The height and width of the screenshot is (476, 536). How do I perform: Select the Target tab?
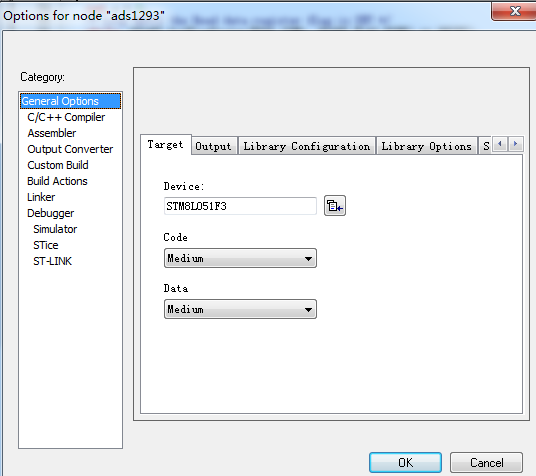(165, 145)
